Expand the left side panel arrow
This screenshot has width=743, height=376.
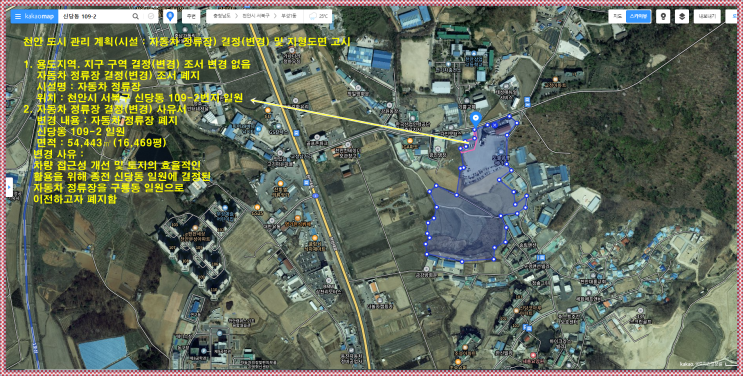click(x=9, y=187)
